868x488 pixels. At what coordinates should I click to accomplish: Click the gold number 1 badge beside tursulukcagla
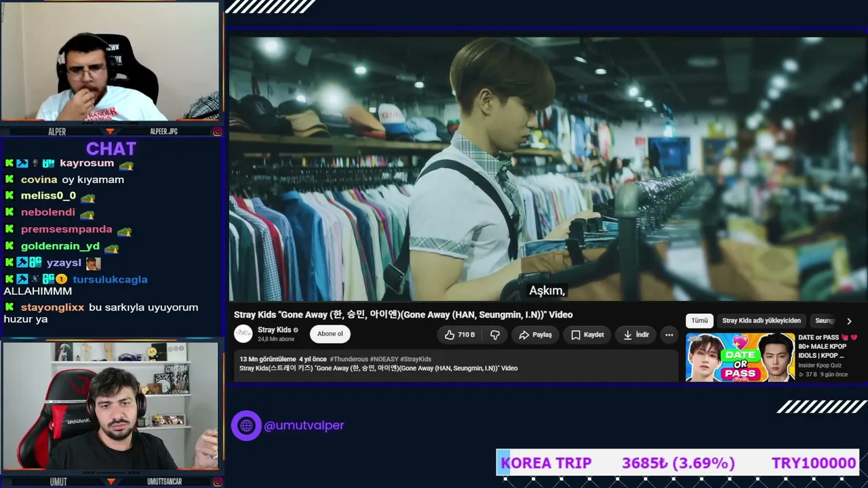pos(61,279)
